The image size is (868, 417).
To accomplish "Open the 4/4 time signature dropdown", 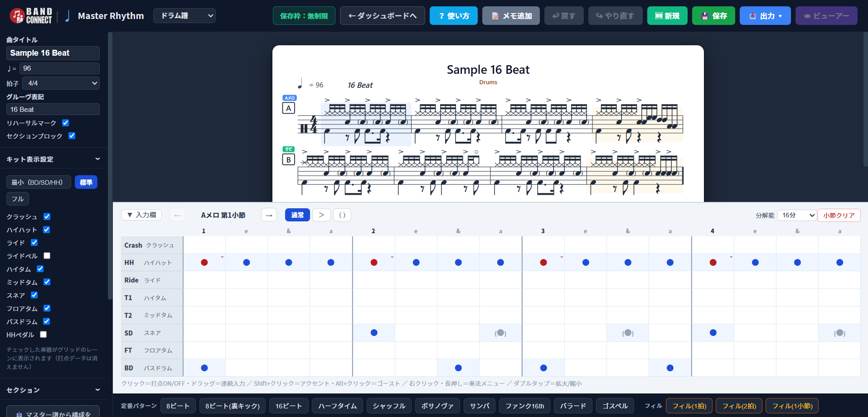I will click(61, 83).
